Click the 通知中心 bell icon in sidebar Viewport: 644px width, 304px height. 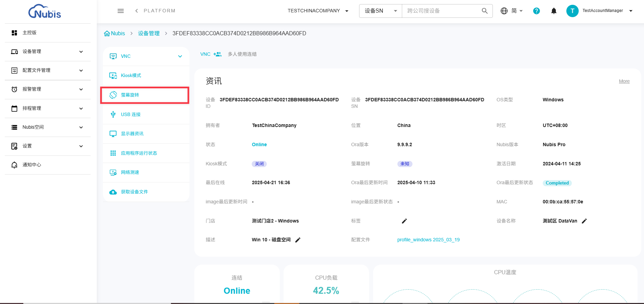pyautogui.click(x=14, y=165)
